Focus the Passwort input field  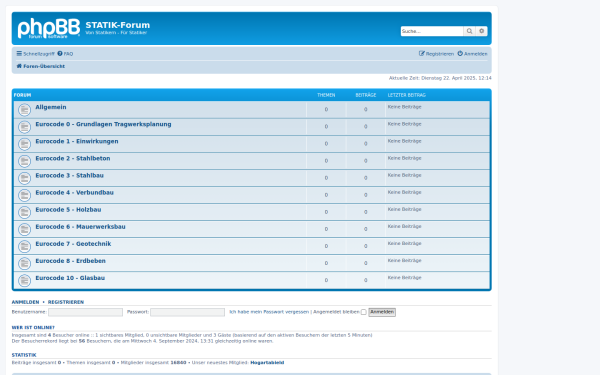188,312
